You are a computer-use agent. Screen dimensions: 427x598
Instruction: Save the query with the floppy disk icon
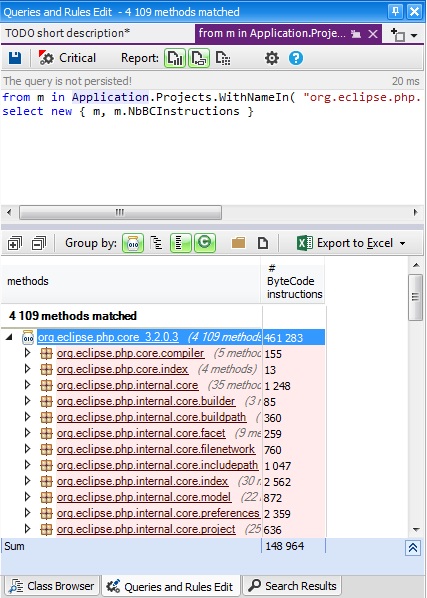coord(15,58)
